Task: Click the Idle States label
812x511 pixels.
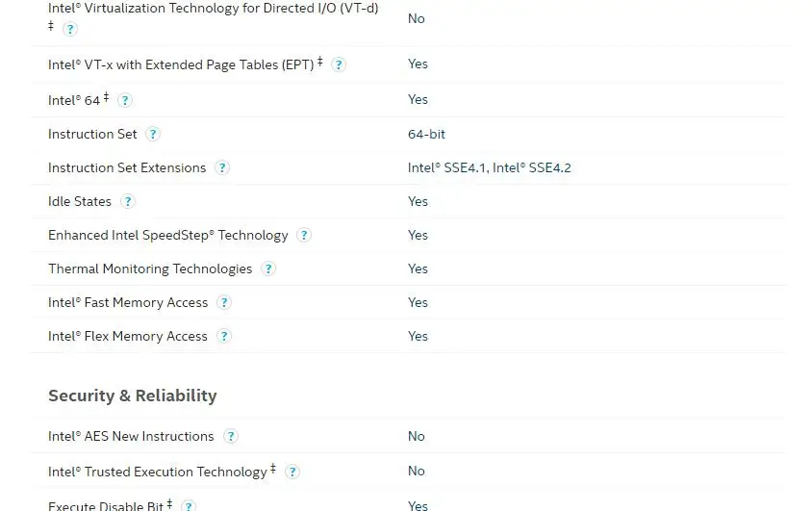Action: [x=80, y=201]
